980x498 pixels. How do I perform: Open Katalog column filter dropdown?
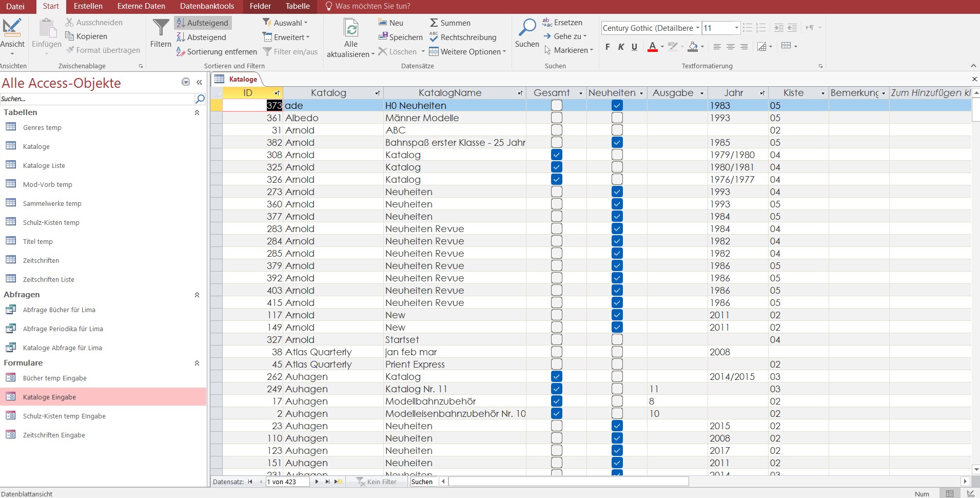(x=378, y=93)
